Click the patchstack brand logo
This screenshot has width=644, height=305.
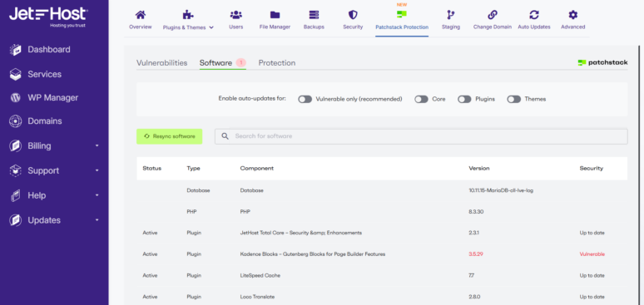[x=602, y=63]
